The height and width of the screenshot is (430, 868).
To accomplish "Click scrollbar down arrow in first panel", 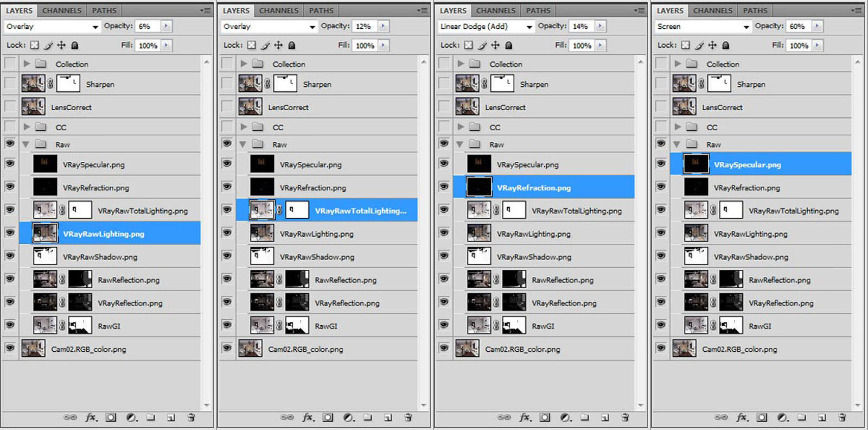I will 206,405.
